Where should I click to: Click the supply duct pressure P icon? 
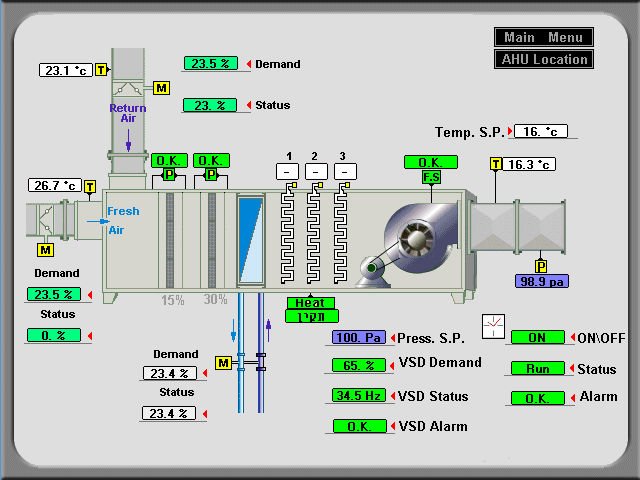point(541,267)
